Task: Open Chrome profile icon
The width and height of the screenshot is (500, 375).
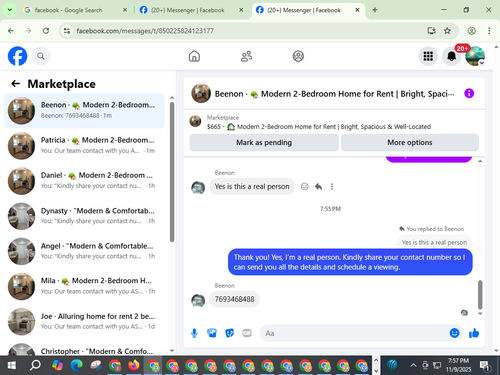Action: pyautogui.click(x=471, y=31)
